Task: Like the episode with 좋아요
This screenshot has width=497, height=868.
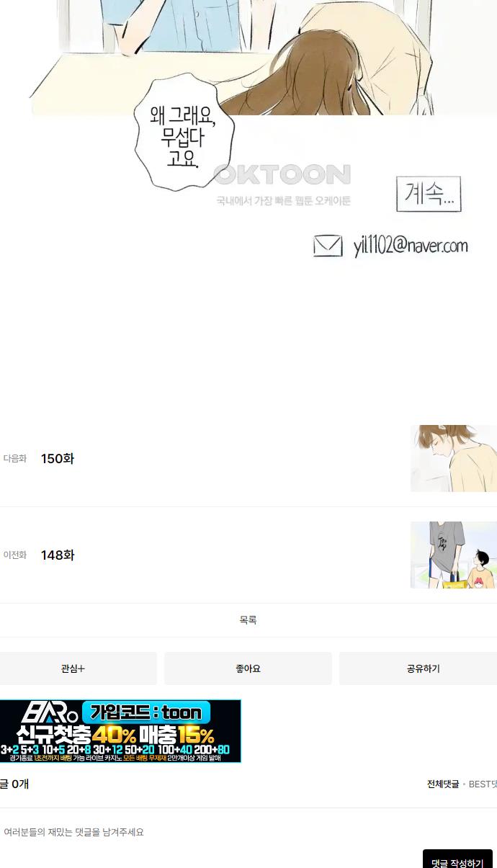Action: (248, 668)
